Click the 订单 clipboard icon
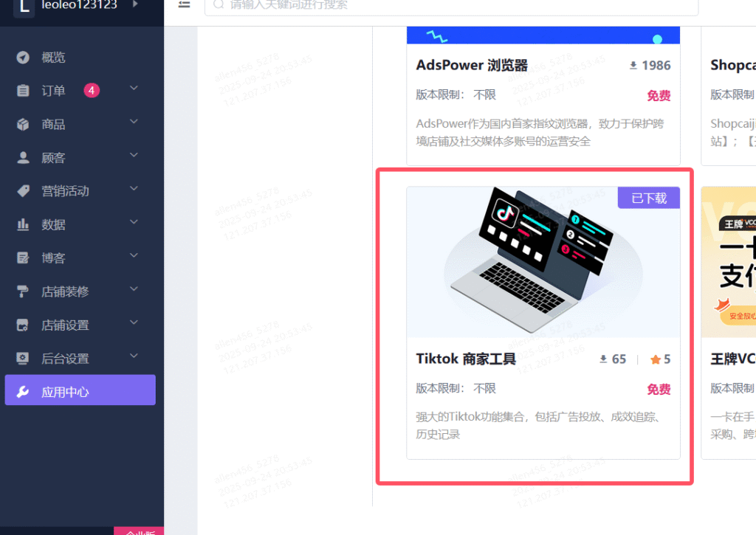The image size is (756, 535). coord(23,91)
